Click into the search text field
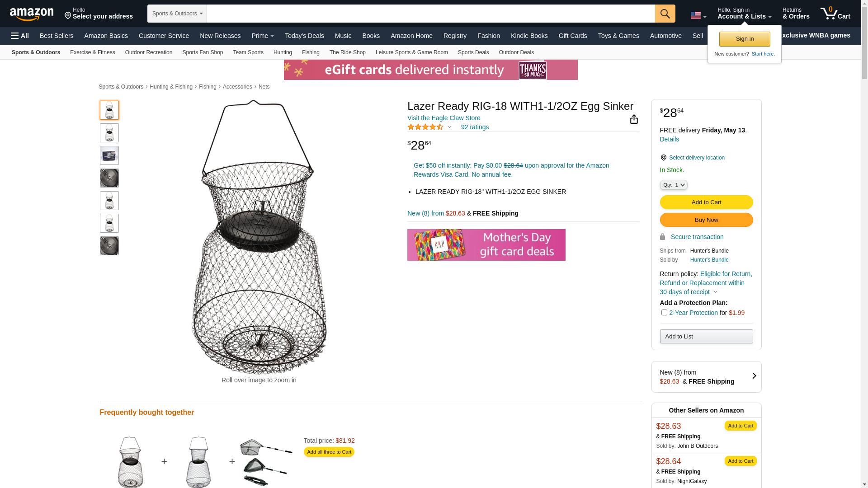Image resolution: width=868 pixels, height=488 pixels. click(x=430, y=14)
